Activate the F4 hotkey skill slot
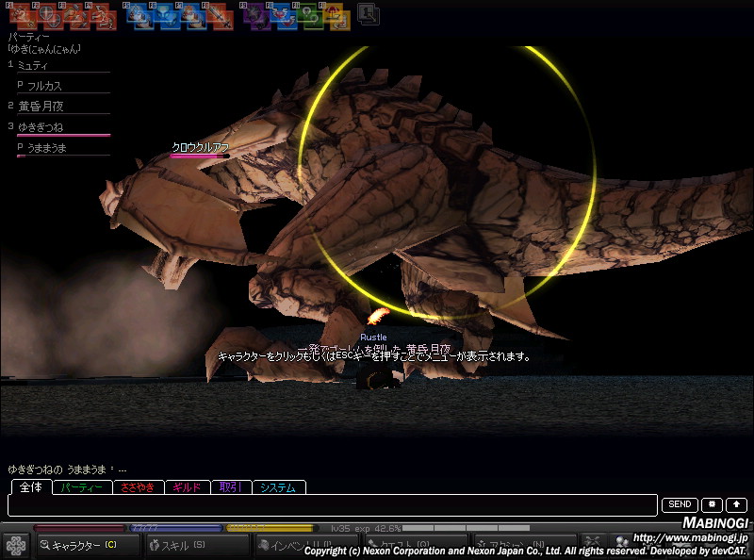This screenshot has height=560, width=754. coord(103,16)
